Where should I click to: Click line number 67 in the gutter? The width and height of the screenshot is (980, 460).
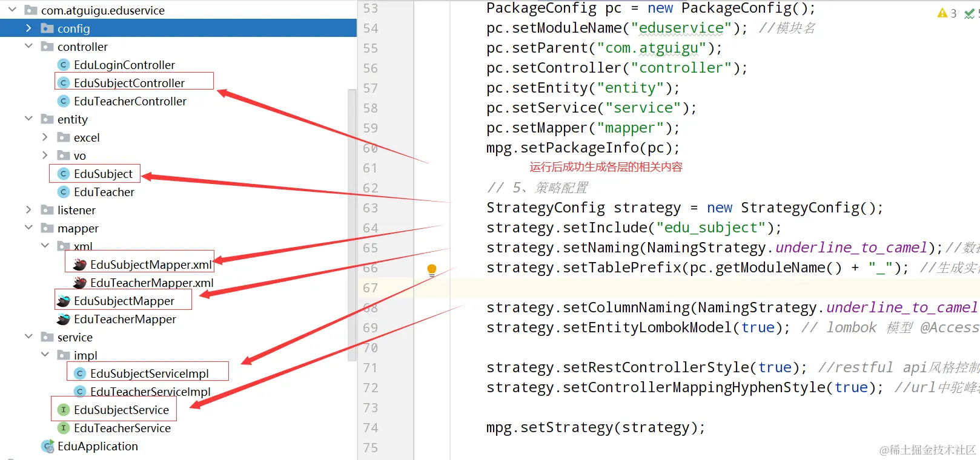(x=371, y=288)
